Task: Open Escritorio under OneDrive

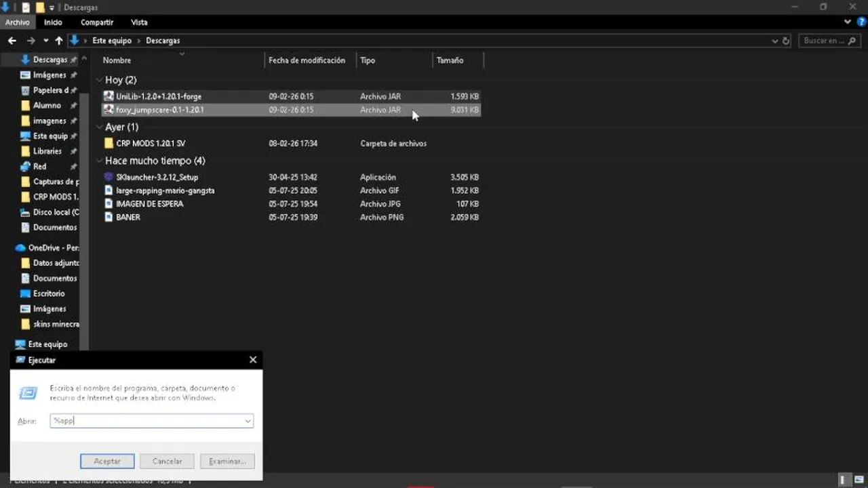Action: [x=49, y=293]
